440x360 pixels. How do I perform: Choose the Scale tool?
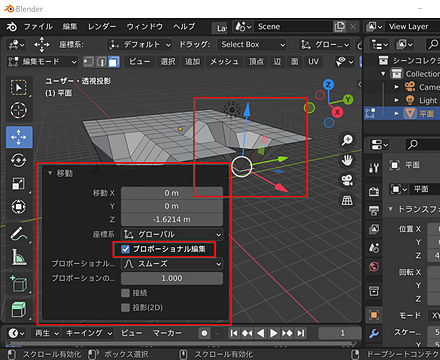(19, 184)
